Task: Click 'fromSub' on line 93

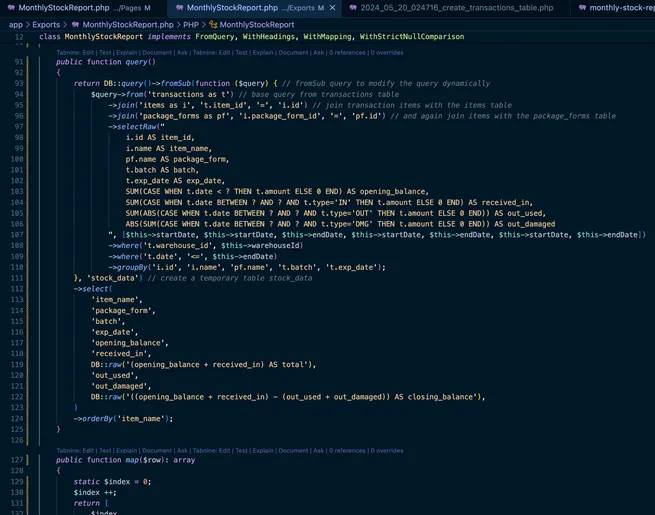Action: [x=176, y=84]
